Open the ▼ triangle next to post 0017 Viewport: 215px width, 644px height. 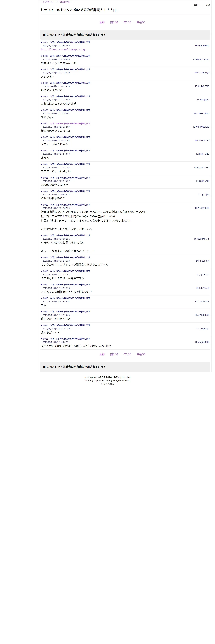(x=42, y=285)
